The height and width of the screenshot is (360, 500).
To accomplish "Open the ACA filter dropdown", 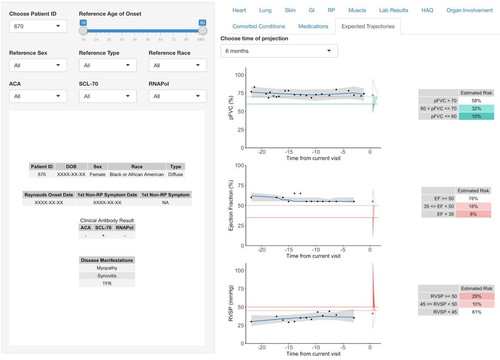I will coord(38,96).
